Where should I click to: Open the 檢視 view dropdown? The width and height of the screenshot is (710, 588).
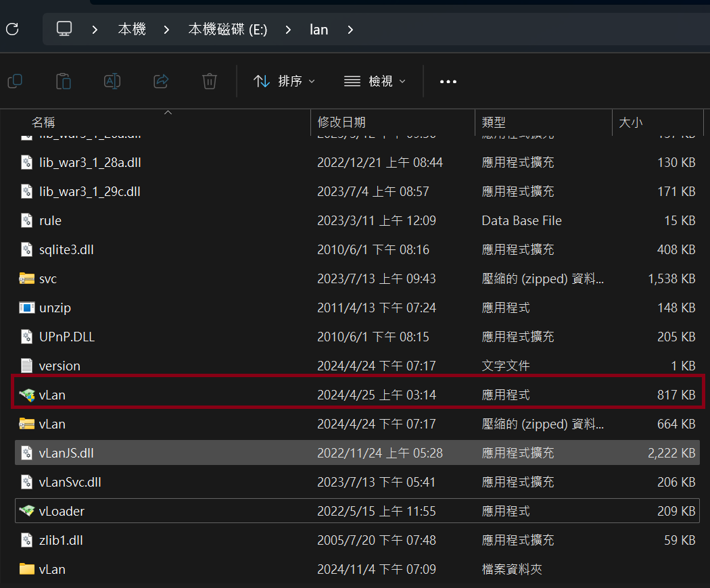375,81
